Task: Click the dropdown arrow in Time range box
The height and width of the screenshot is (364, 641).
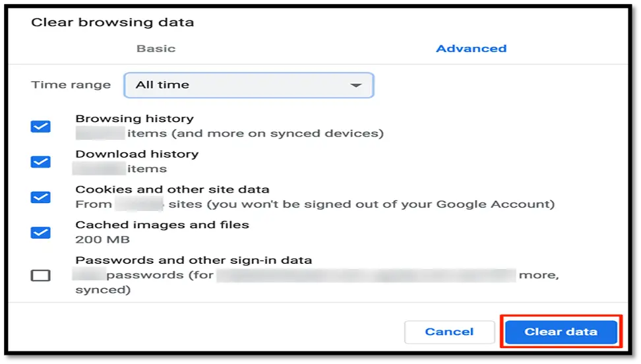Action: 356,85
